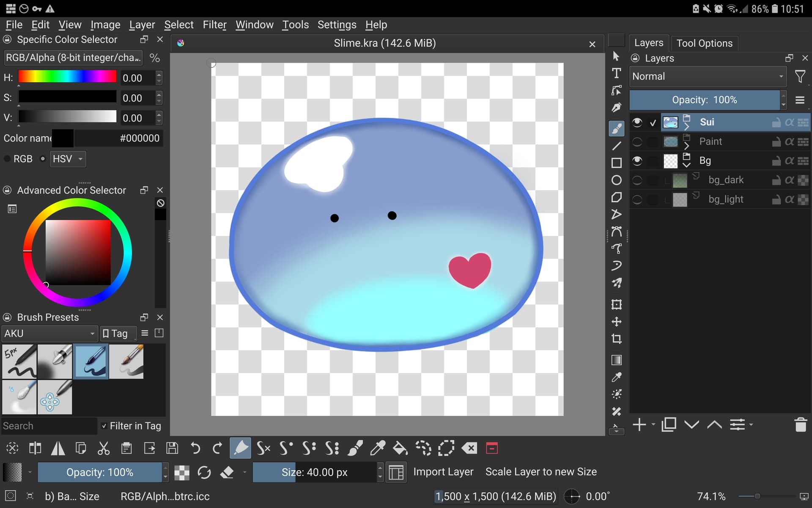The height and width of the screenshot is (508, 812).
Task: Click the Import Layer button
Action: pyautogui.click(x=443, y=472)
